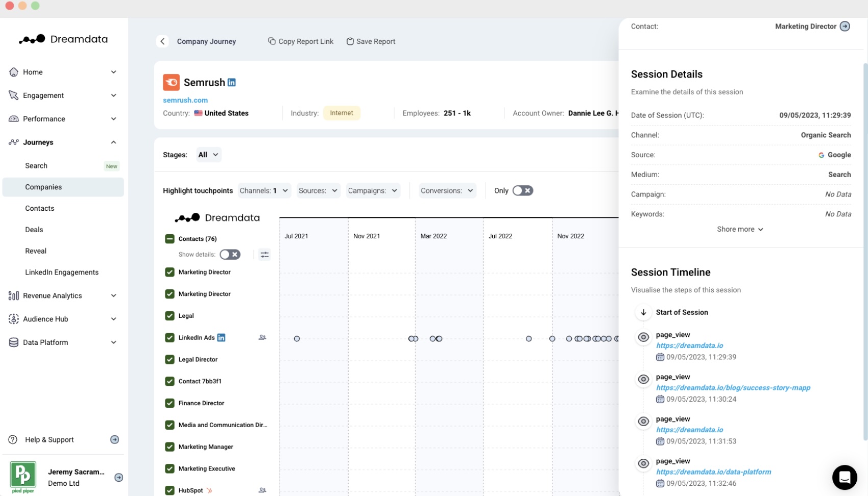The width and height of the screenshot is (868, 496).
Task: Uncheck the Legal Director checkbox
Action: point(170,360)
